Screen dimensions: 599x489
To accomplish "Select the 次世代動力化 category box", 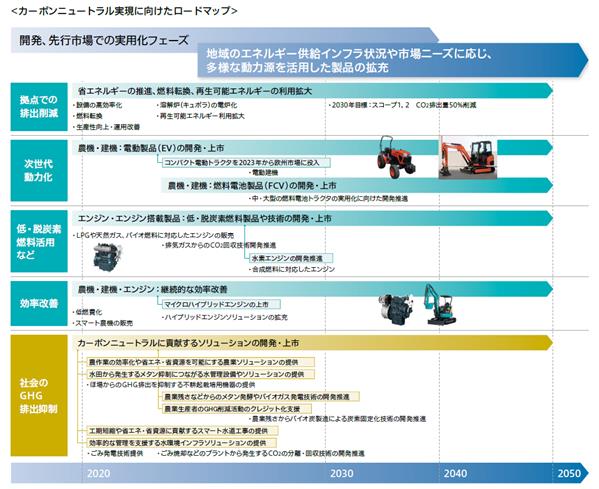I will pyautogui.click(x=39, y=170).
